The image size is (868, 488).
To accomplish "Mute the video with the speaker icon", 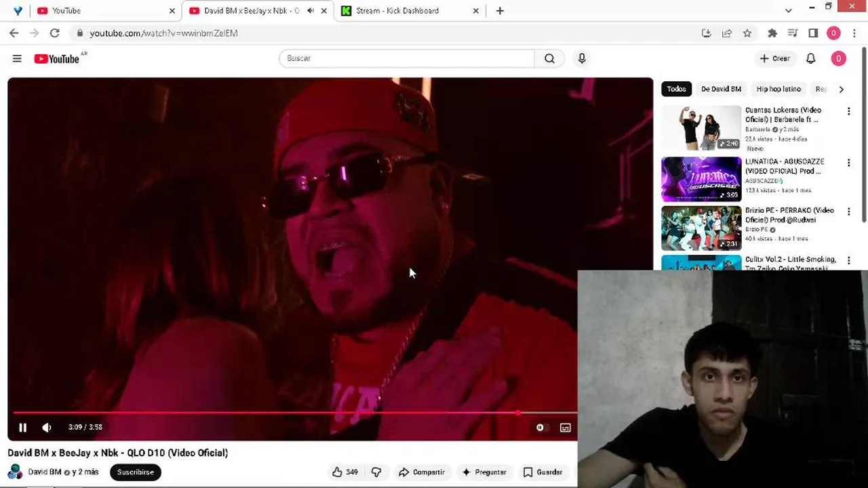I will [47, 428].
